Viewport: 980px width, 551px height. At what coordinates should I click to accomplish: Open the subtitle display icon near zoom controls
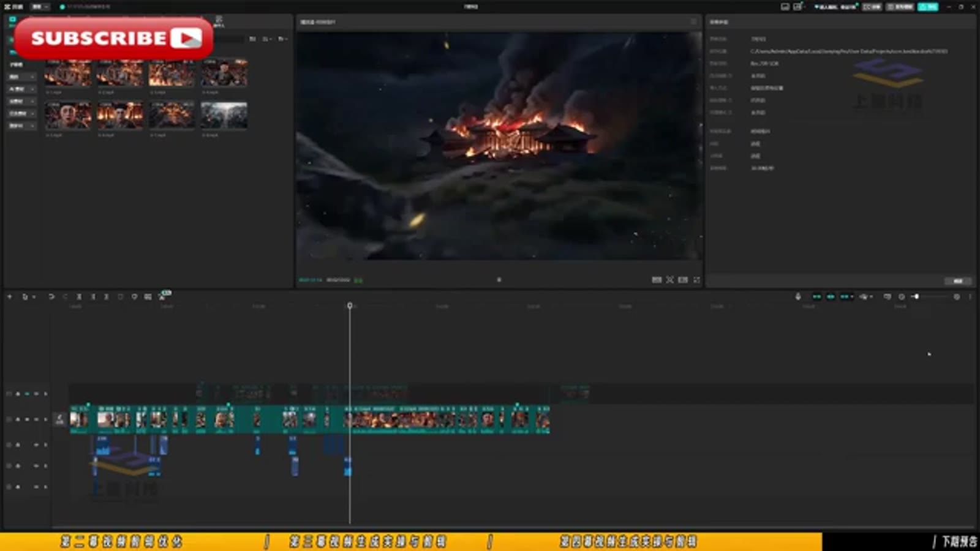(887, 296)
